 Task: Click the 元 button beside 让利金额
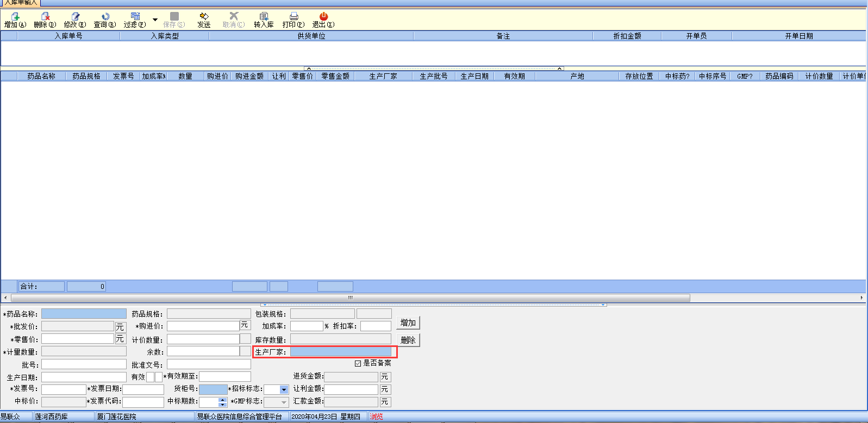click(385, 389)
